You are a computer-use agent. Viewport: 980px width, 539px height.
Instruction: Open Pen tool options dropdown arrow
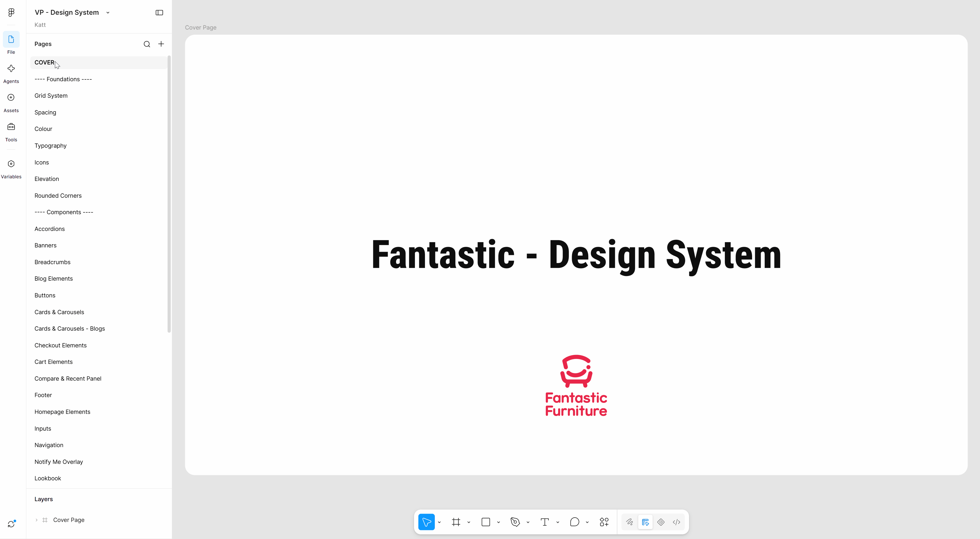[x=528, y=522]
